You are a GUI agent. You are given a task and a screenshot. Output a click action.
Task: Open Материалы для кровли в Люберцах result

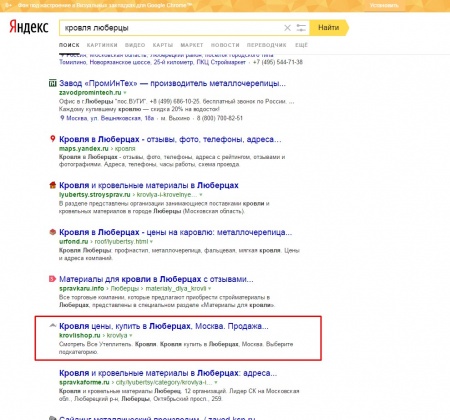pyautogui.click(x=156, y=279)
